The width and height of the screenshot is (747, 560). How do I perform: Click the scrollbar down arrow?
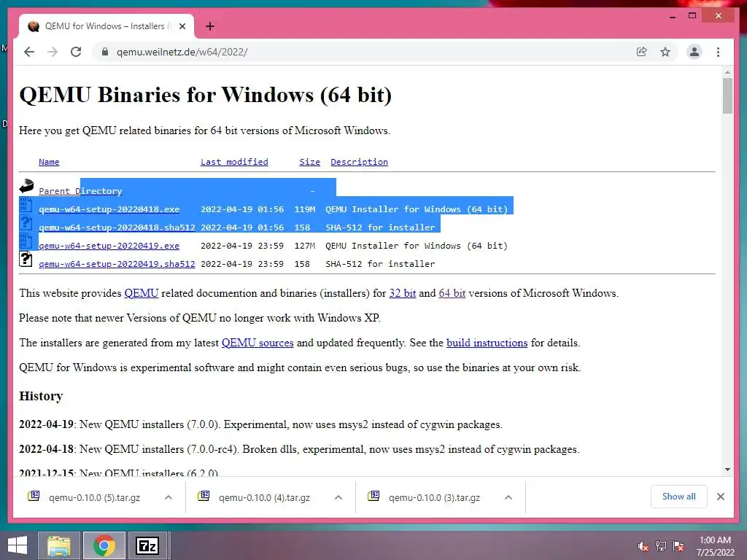727,470
